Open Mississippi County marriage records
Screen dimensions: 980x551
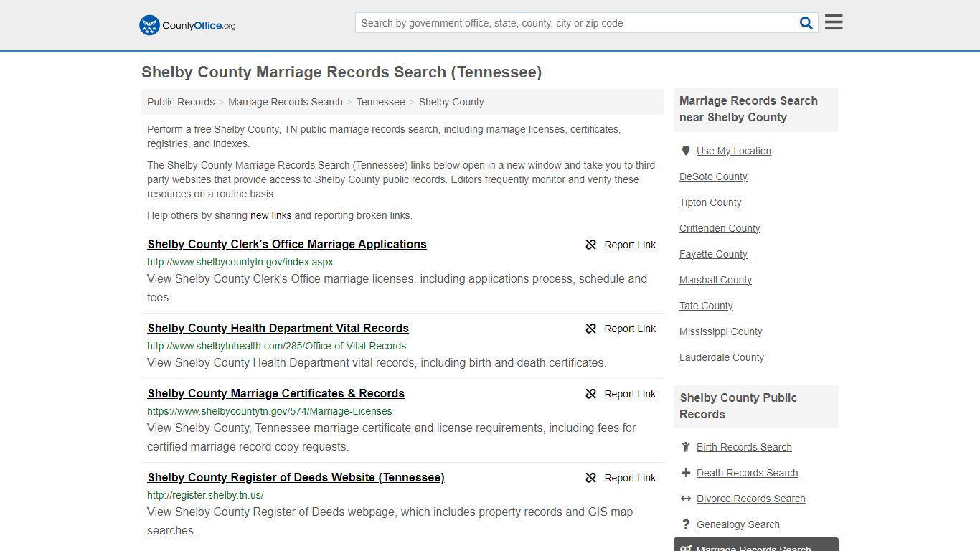tap(721, 331)
